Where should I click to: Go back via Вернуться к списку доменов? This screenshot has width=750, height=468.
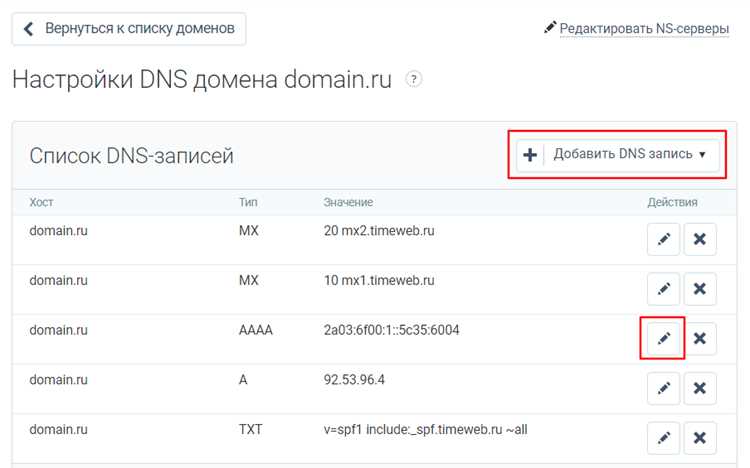[129, 29]
